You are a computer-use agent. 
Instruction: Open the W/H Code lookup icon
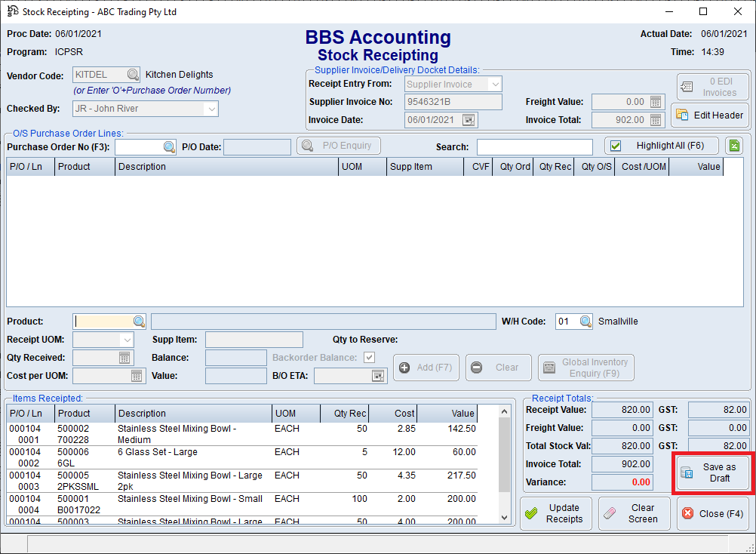point(585,322)
